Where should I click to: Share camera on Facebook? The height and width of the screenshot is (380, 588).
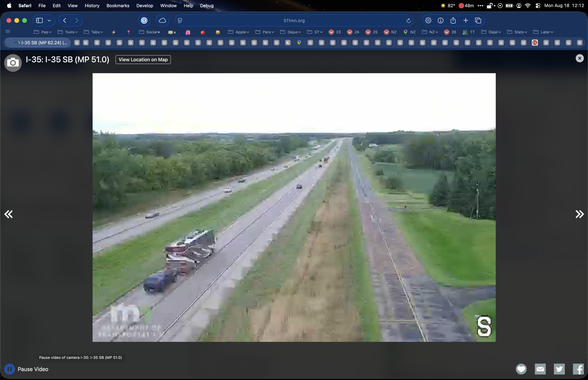pos(578,369)
